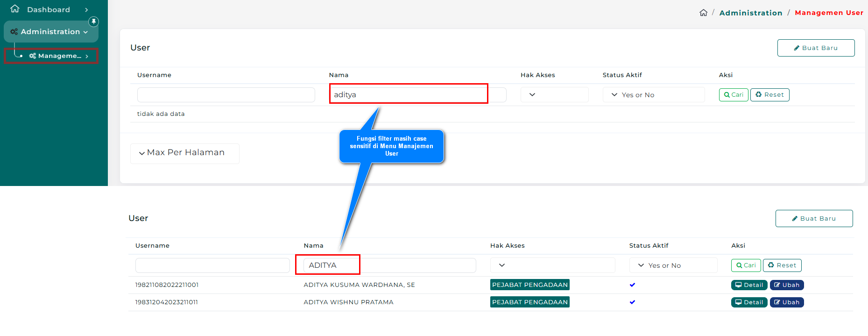Click the Dashboard home icon in sidebar
The width and height of the screenshot is (868, 336).
(x=15, y=9)
